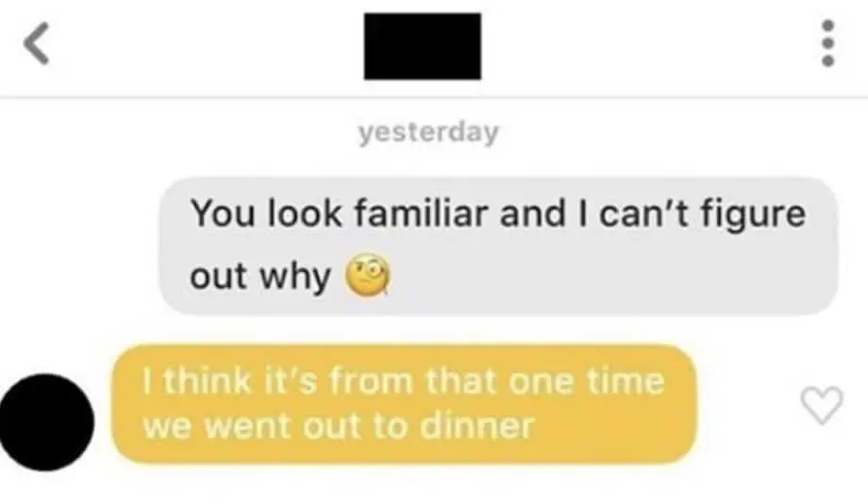Click the word 'You' starting the gray message

pyautogui.click(x=225, y=213)
